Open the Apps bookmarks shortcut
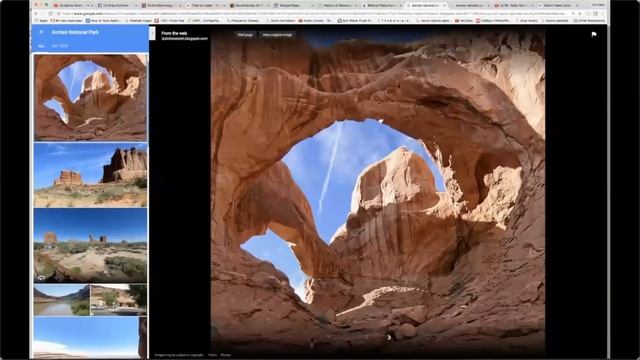 pos(41,20)
